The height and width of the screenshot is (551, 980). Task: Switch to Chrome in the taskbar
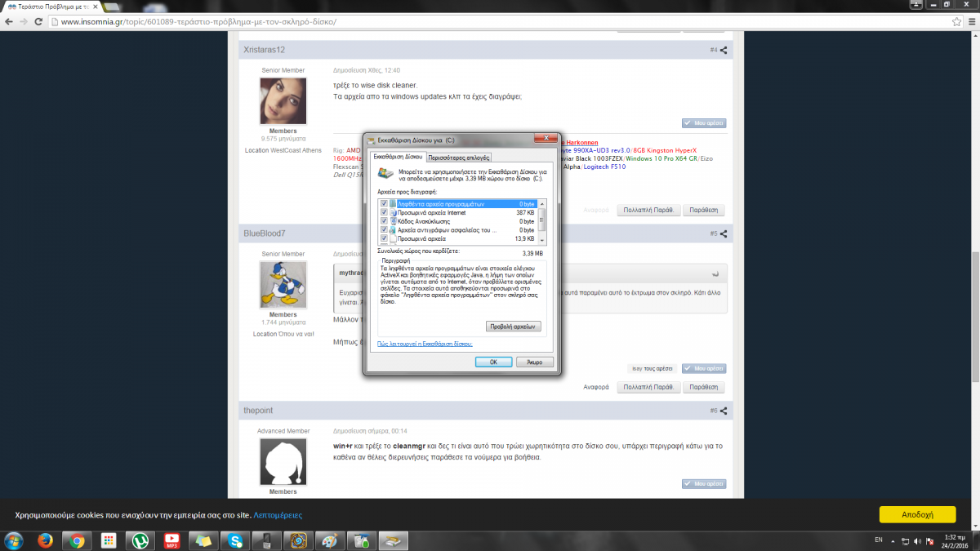(78, 540)
